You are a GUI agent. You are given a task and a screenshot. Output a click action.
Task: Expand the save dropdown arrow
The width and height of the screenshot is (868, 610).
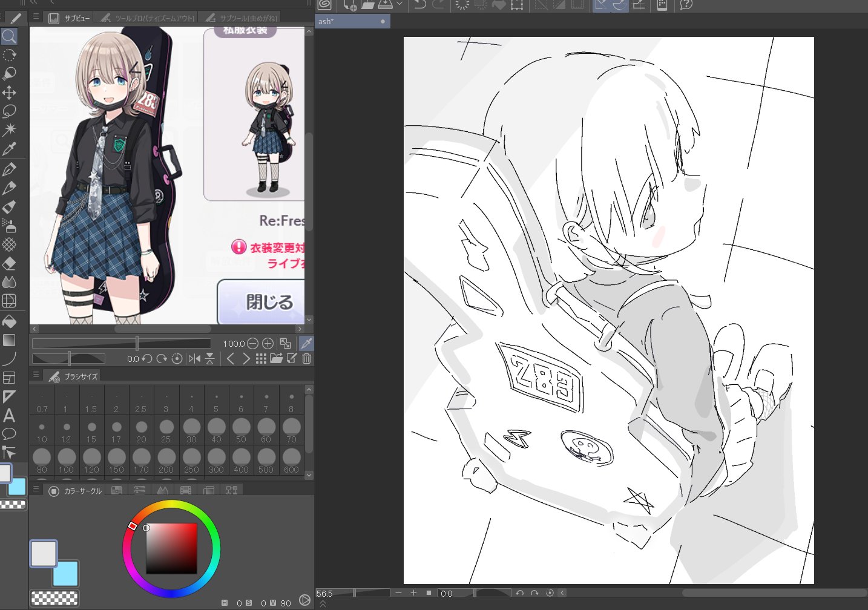click(x=399, y=5)
